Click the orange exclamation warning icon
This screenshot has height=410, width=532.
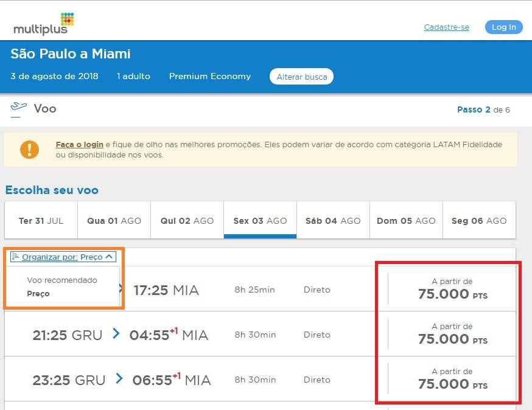[x=29, y=150]
